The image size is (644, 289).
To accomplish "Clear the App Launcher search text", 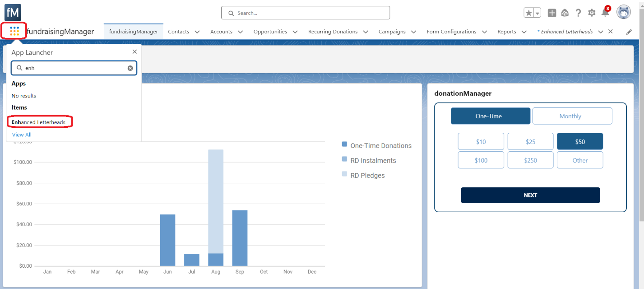I will point(130,68).
